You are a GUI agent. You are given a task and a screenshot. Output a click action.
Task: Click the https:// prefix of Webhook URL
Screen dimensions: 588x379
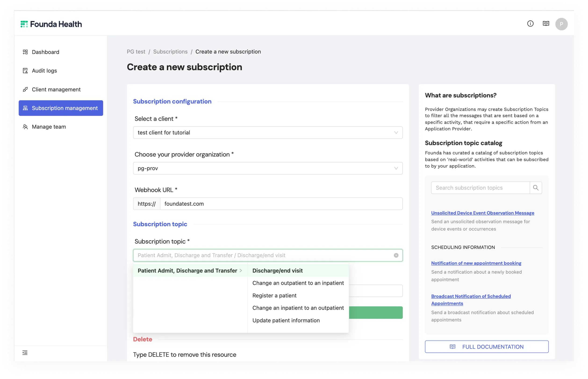point(147,204)
